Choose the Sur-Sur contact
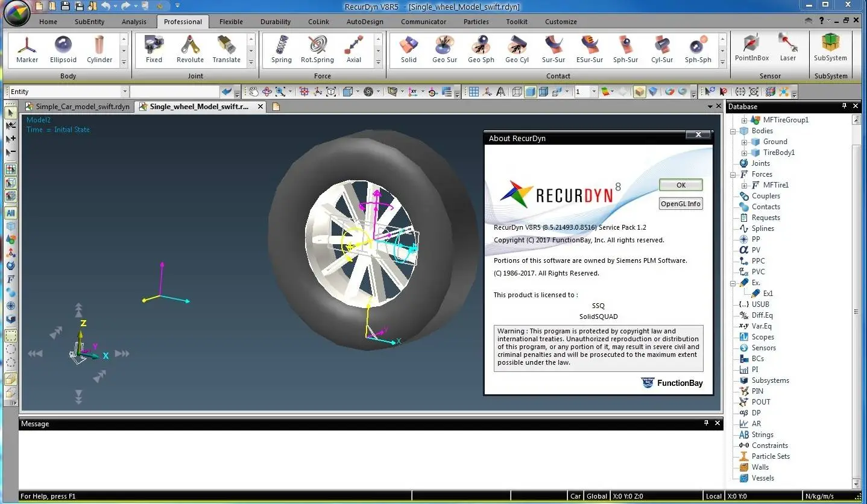Screen dimensions: 867x504 (x=553, y=49)
